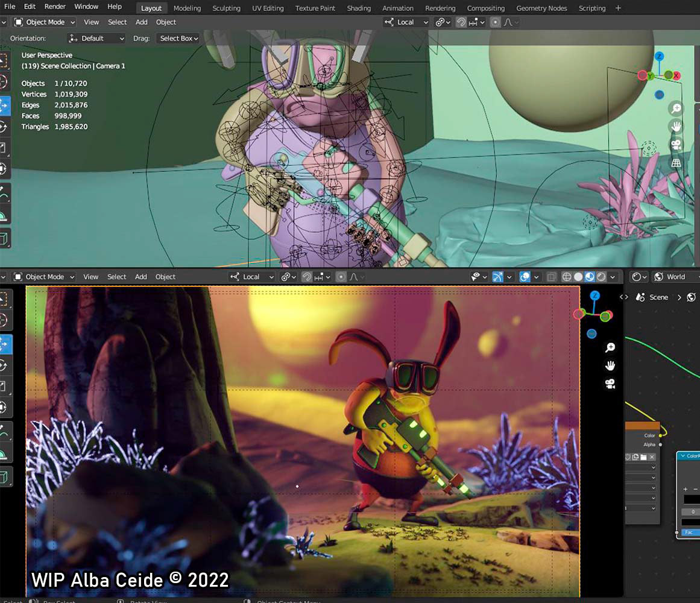Screen dimensions: 700x603
Task: Collapse the ColorRamp node with its chevron
Action: (x=683, y=456)
